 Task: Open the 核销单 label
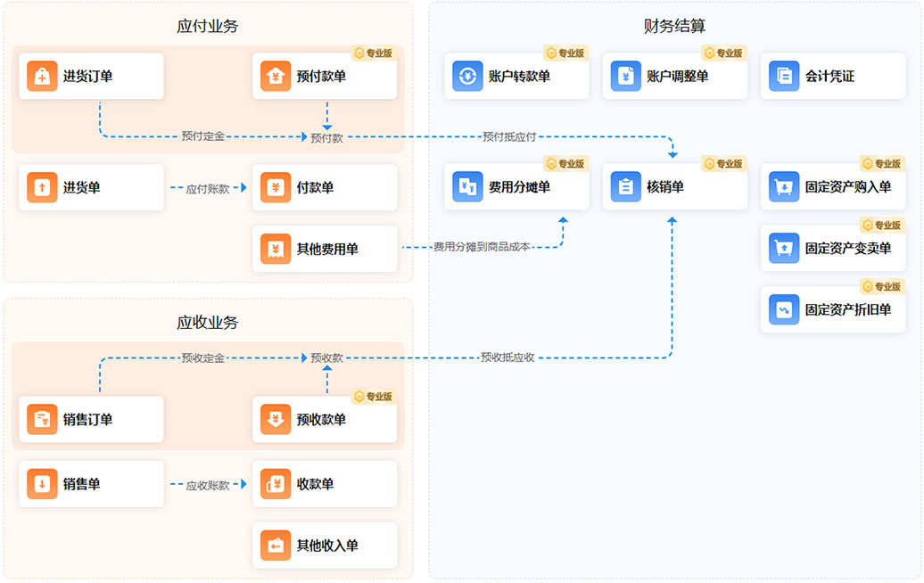tap(664, 186)
